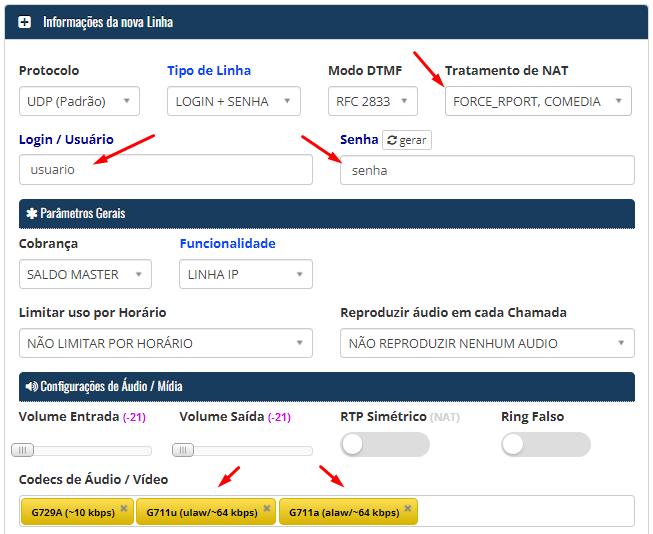The height and width of the screenshot is (534, 653).
Task: Expand the Limitar uso por Horário dropdown
Action: point(165,343)
